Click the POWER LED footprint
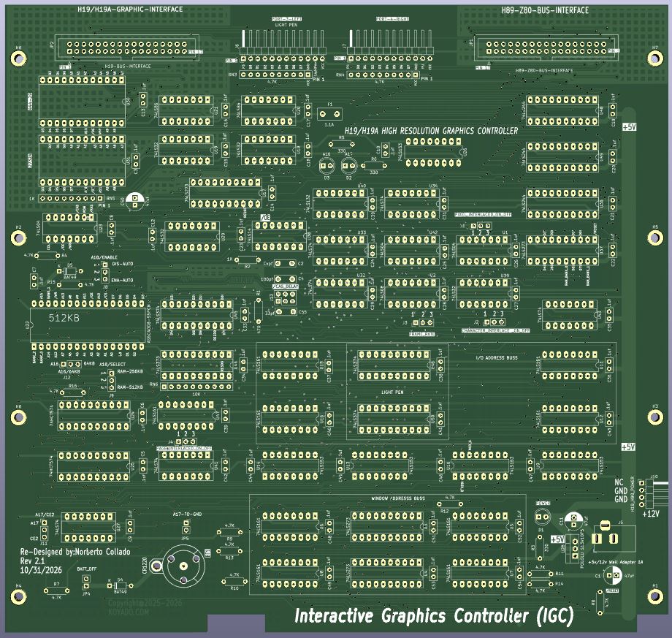Viewport: 672px width, 638px height. click(x=542, y=517)
